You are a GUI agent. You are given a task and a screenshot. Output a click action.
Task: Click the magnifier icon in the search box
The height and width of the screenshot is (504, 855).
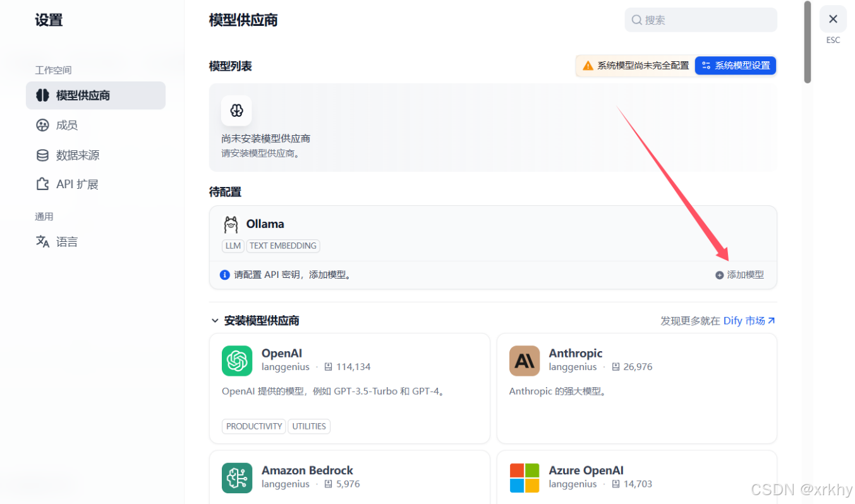point(637,20)
